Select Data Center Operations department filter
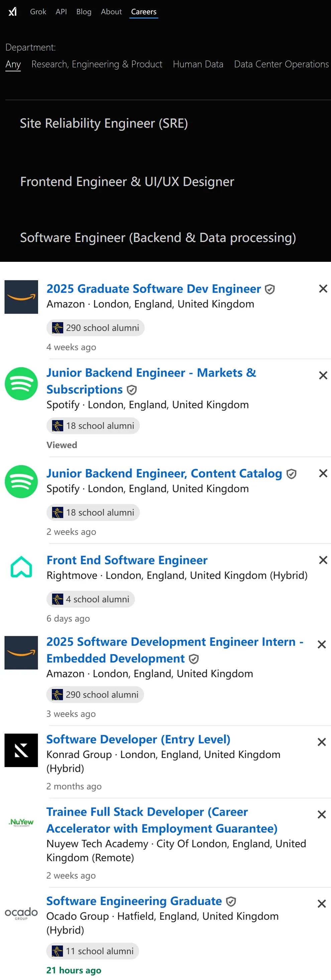 pyautogui.click(x=281, y=64)
